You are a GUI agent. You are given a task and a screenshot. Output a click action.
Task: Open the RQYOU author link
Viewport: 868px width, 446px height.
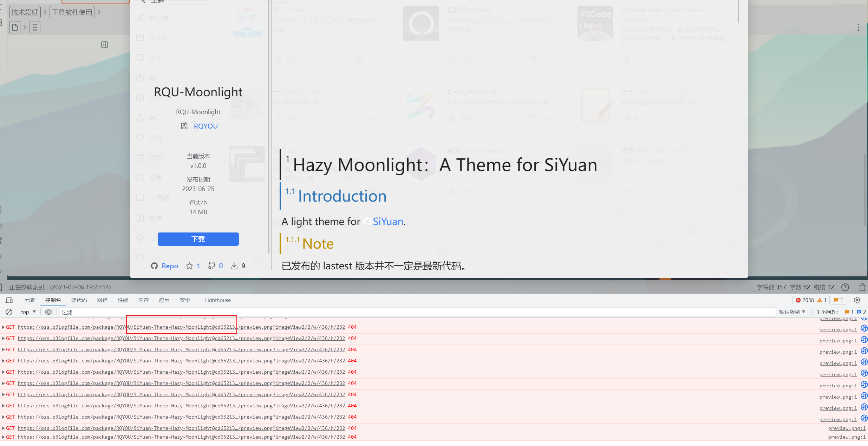pos(205,126)
